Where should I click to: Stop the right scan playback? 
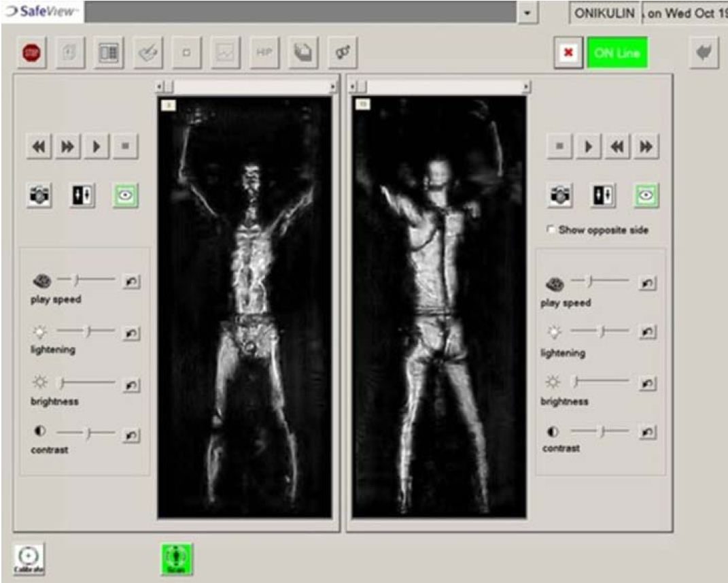coord(559,147)
